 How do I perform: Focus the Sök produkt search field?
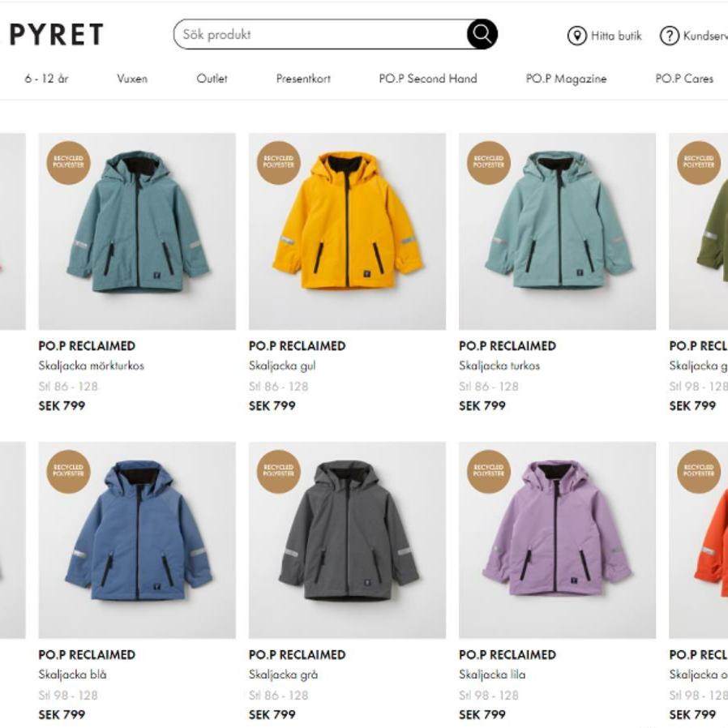[x=320, y=34]
